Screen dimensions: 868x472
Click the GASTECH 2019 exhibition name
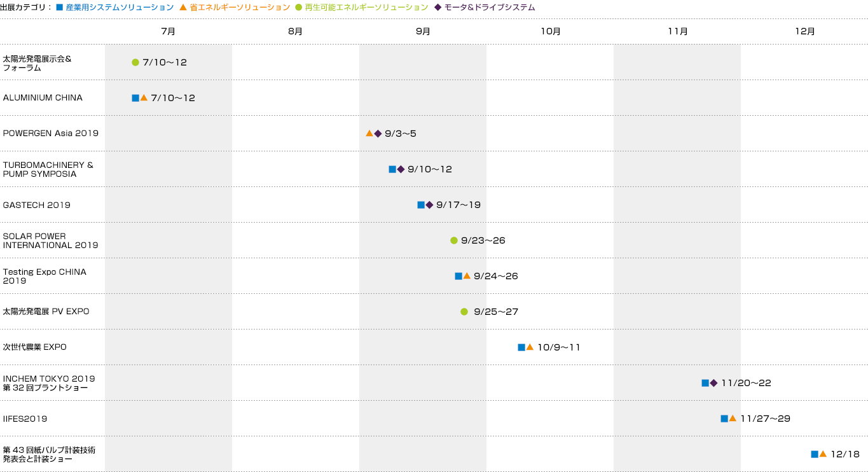tap(37, 205)
